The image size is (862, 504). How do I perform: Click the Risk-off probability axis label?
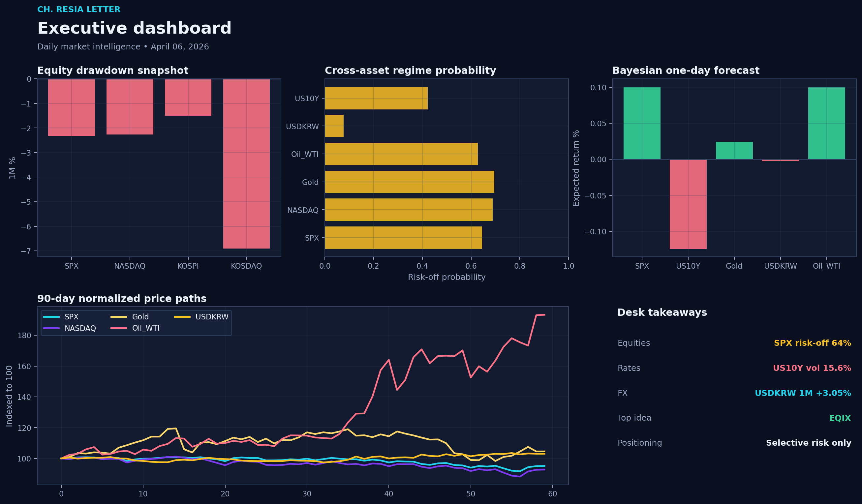[x=446, y=277]
